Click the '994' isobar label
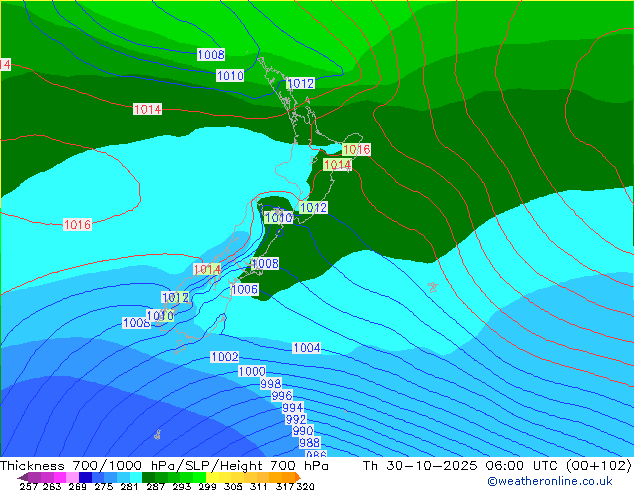 tap(293, 408)
